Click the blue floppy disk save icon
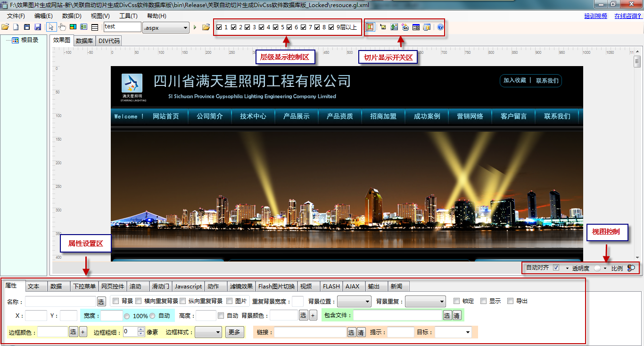Viewport: 644px width, 346px height. click(38, 27)
